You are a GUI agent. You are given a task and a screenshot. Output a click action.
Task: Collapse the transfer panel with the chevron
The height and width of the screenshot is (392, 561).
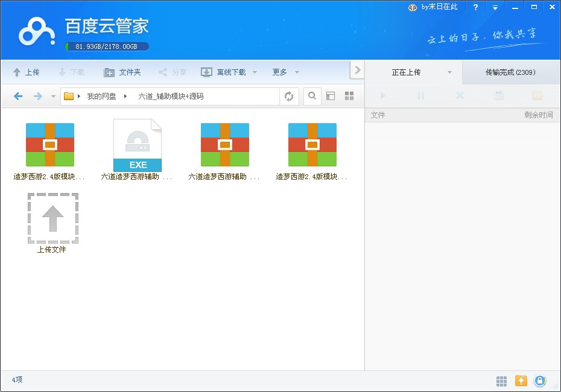(357, 70)
